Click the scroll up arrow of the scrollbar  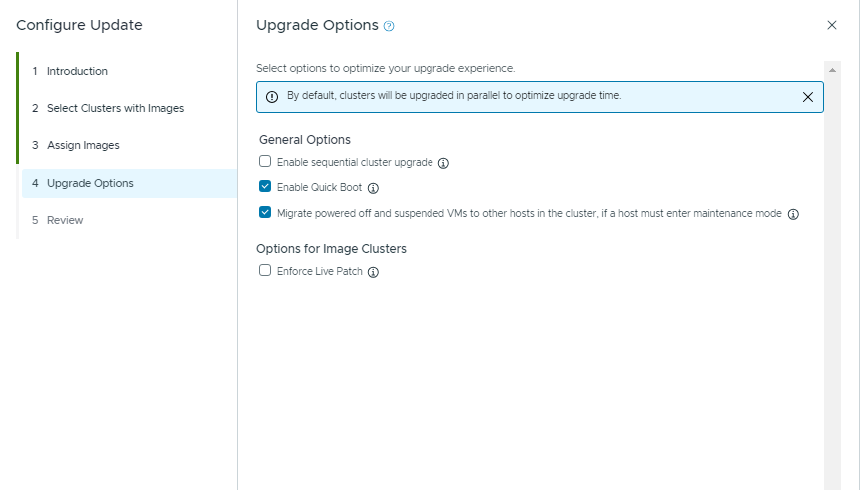pos(831,69)
